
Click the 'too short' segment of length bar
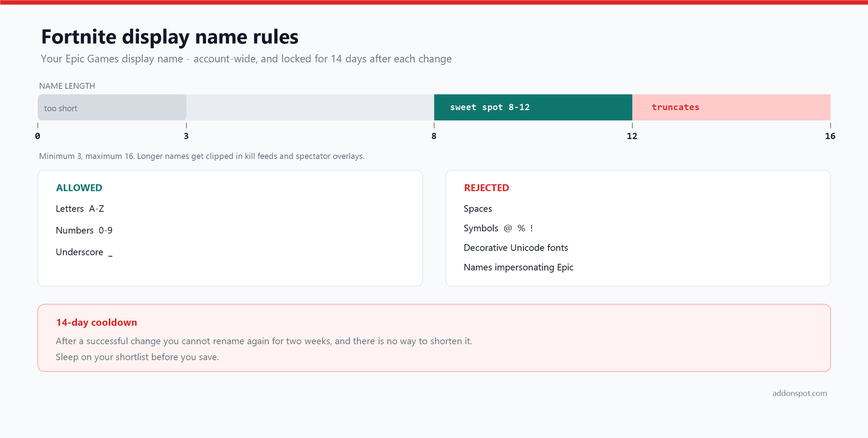112,107
